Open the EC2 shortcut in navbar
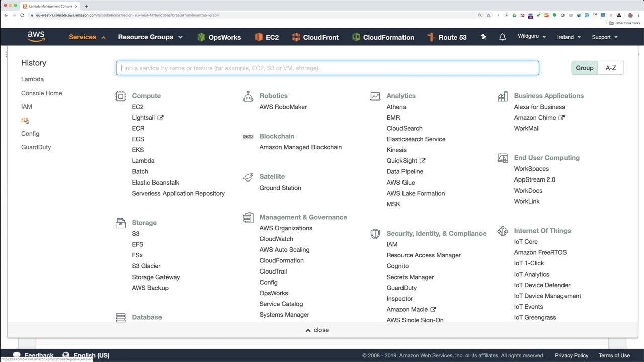This screenshot has height=362, width=644. point(267,37)
